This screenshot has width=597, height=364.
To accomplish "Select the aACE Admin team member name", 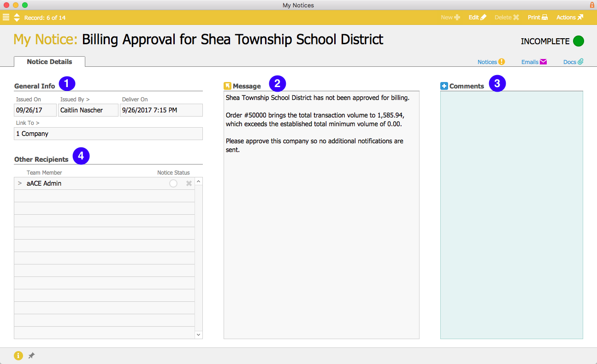I will (44, 183).
